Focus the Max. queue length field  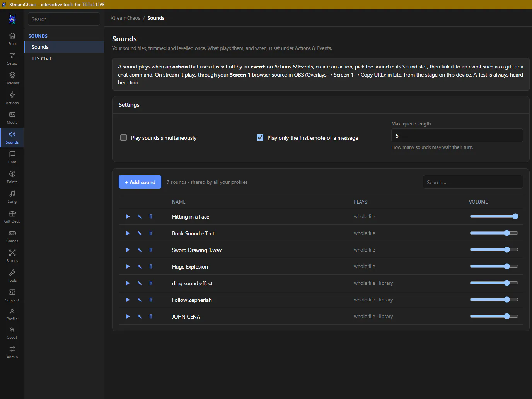[457, 136]
